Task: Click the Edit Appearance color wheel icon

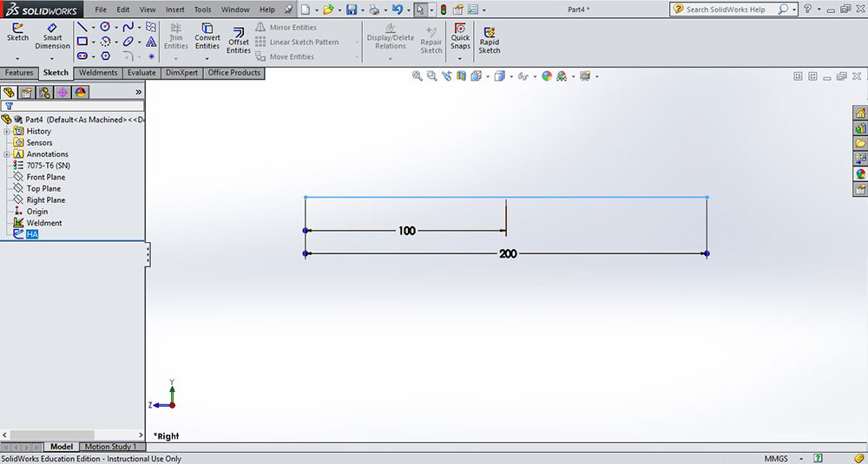Action: click(x=547, y=76)
